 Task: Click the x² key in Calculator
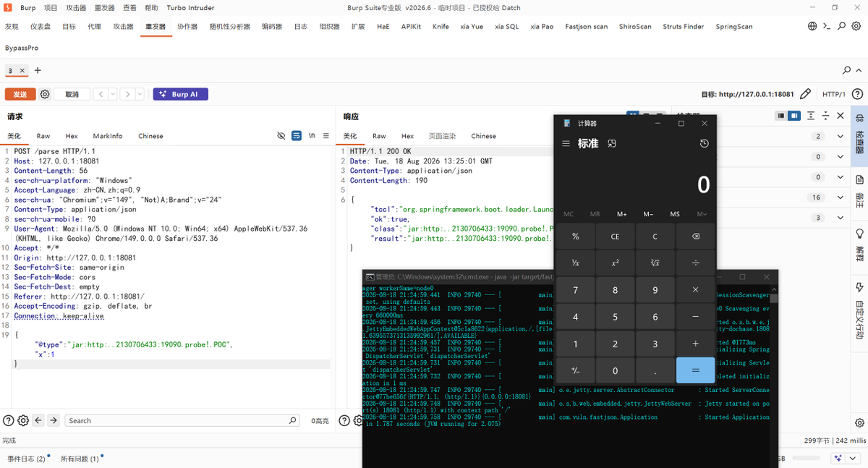[616, 263]
